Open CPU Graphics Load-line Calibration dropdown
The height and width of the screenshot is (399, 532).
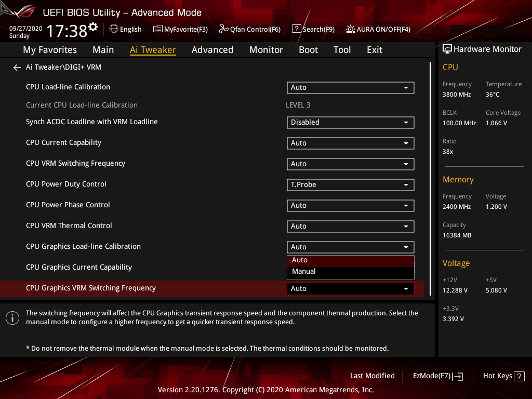coord(351,247)
